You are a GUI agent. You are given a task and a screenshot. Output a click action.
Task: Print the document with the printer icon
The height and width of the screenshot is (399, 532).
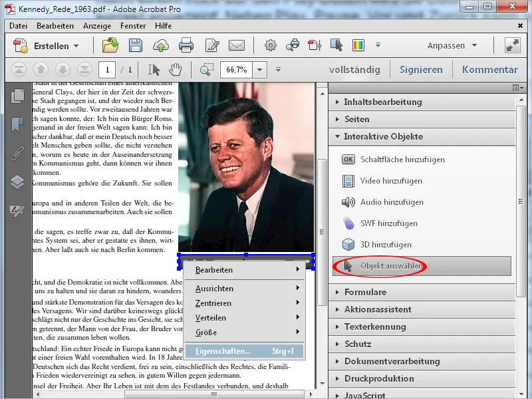[x=186, y=45]
